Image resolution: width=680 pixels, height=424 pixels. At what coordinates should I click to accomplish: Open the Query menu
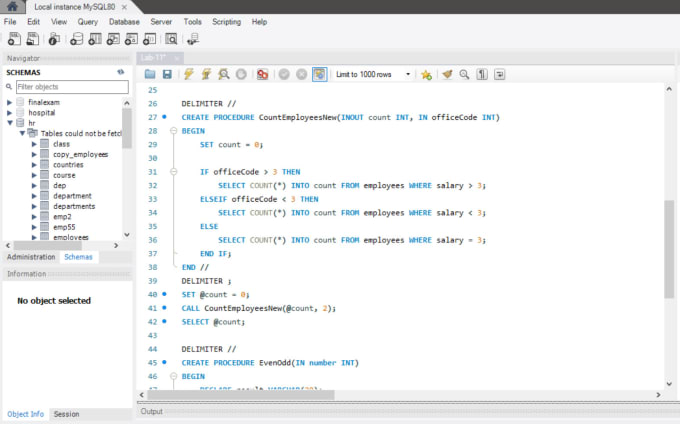point(88,22)
